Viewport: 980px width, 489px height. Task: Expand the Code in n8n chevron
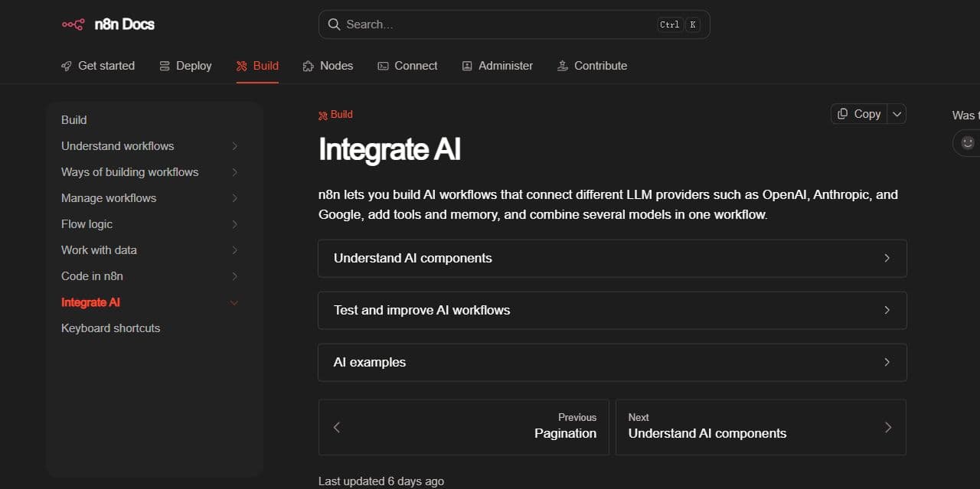click(x=234, y=276)
